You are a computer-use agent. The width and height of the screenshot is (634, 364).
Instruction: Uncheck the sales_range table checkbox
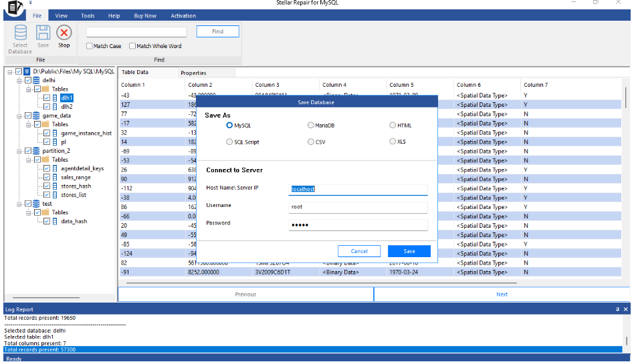click(47, 178)
